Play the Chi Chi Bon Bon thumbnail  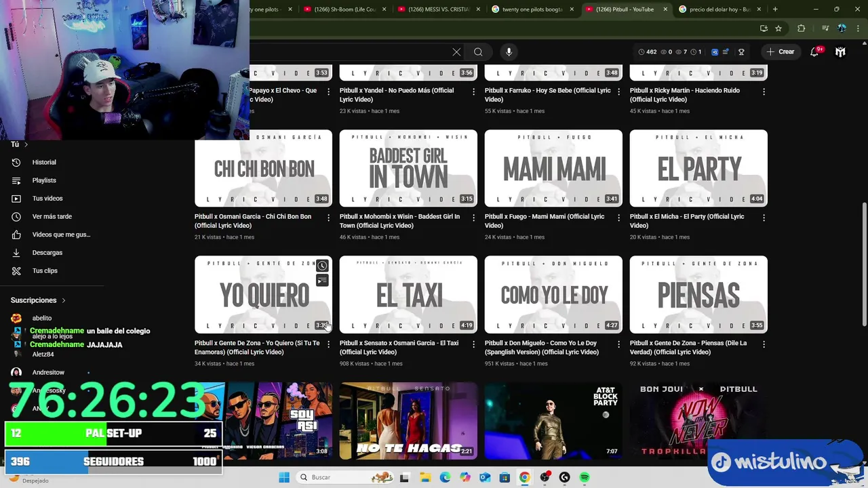(263, 168)
